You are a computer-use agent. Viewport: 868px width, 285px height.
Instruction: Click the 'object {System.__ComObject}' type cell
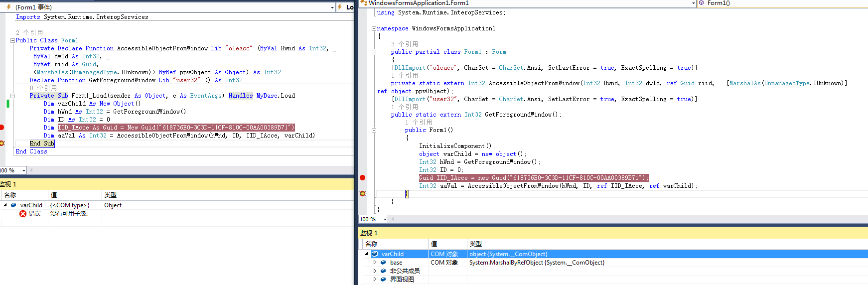508,254
